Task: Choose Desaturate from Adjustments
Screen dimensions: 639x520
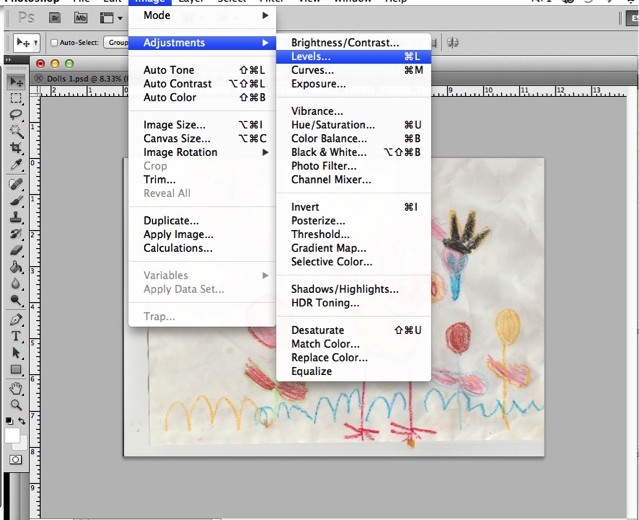Action: [353, 330]
